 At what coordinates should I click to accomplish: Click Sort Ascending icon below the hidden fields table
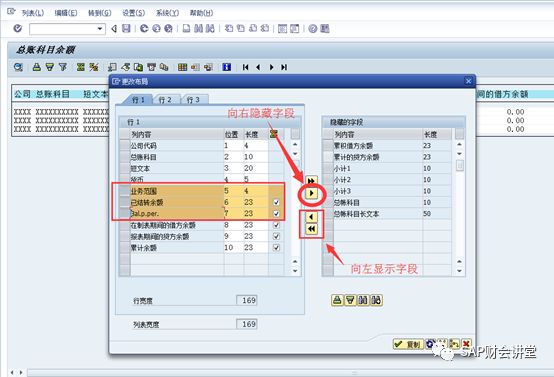[337, 300]
